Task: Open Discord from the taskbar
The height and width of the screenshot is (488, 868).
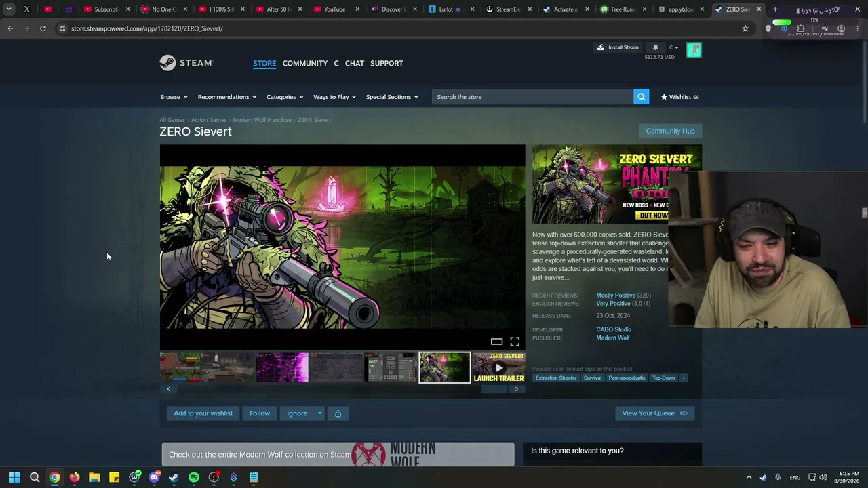Action: pyautogui.click(x=154, y=477)
